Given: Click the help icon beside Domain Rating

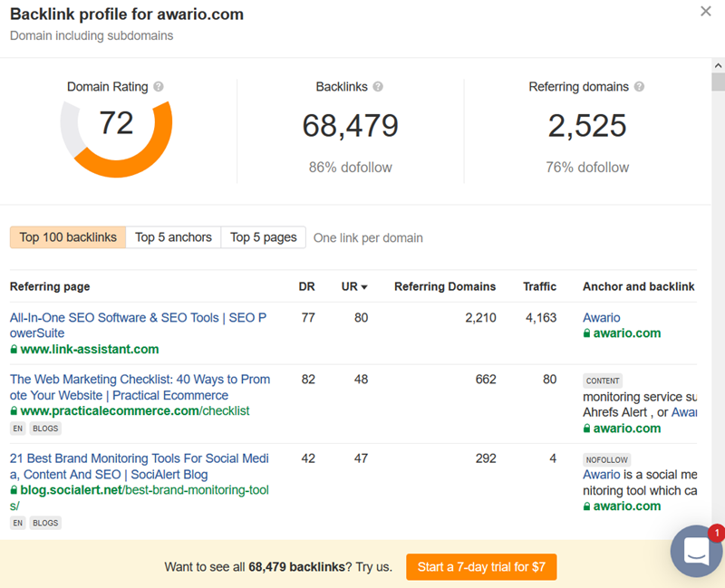Looking at the screenshot, I should 159,87.
